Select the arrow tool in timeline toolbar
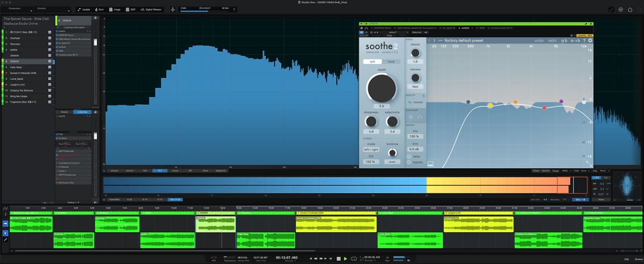 pyautogui.click(x=5, y=233)
